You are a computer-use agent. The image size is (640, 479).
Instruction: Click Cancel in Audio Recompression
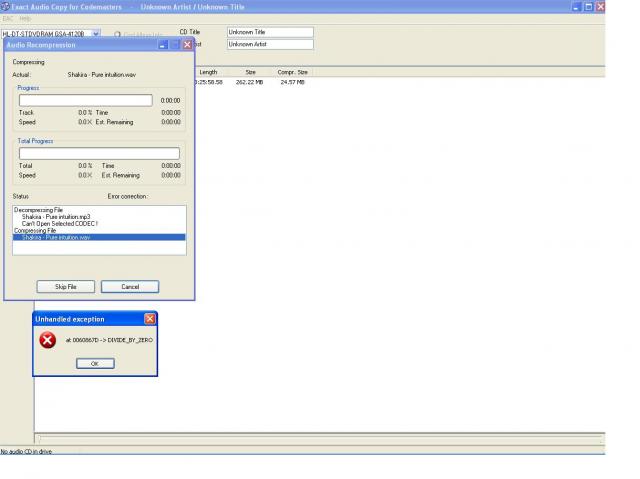pos(130,287)
